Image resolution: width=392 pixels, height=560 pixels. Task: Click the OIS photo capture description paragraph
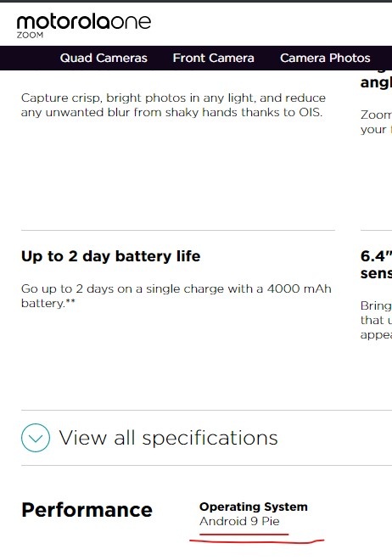point(173,105)
